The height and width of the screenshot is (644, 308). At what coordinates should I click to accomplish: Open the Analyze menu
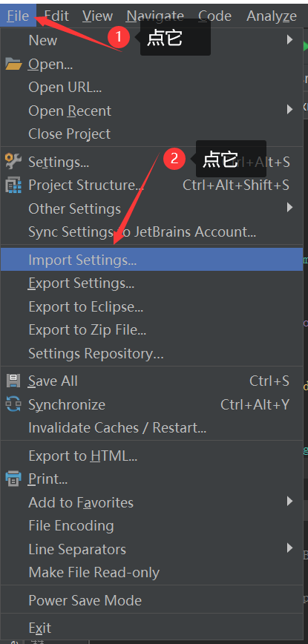pos(272,16)
